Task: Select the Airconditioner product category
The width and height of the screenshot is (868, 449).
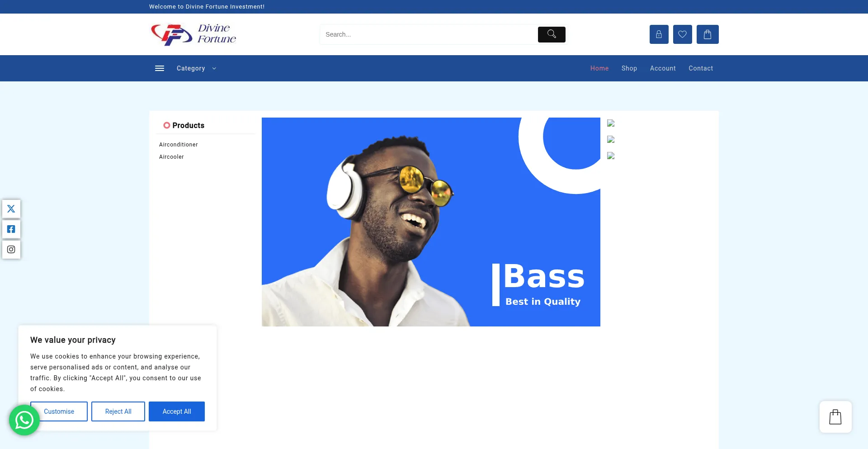Action: (x=178, y=145)
